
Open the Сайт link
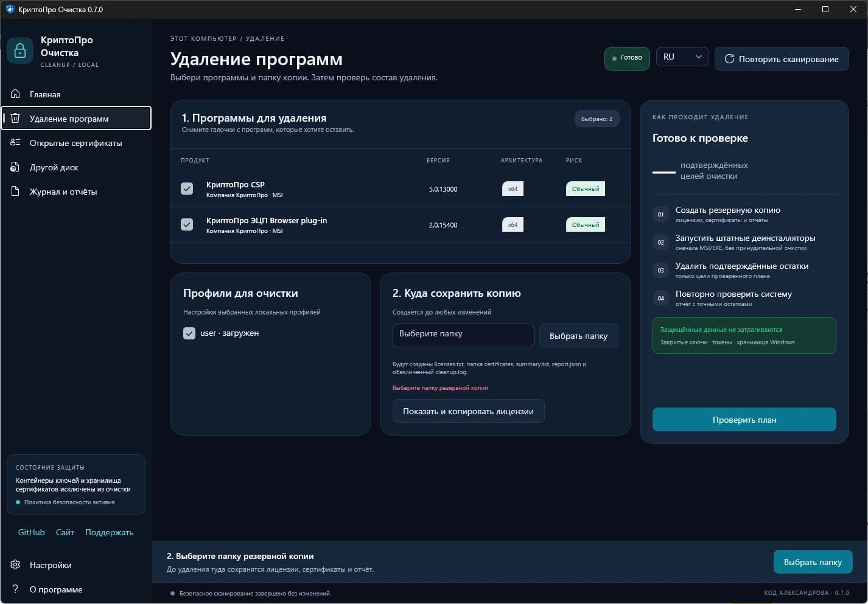click(x=65, y=532)
